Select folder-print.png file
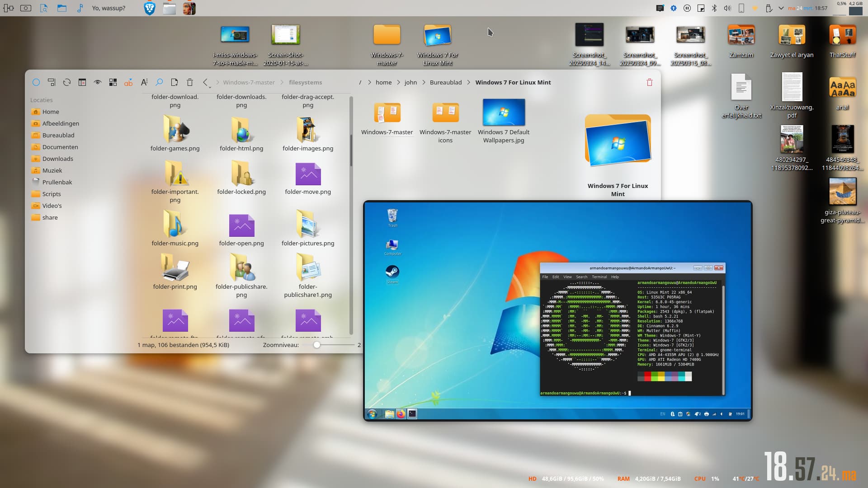Viewport: 868px width, 488px height. (175, 271)
